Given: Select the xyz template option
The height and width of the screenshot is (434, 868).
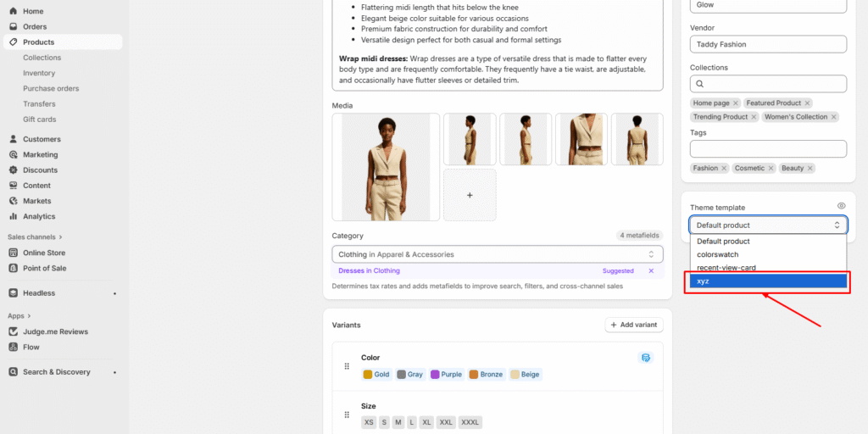Looking at the screenshot, I should (767, 281).
